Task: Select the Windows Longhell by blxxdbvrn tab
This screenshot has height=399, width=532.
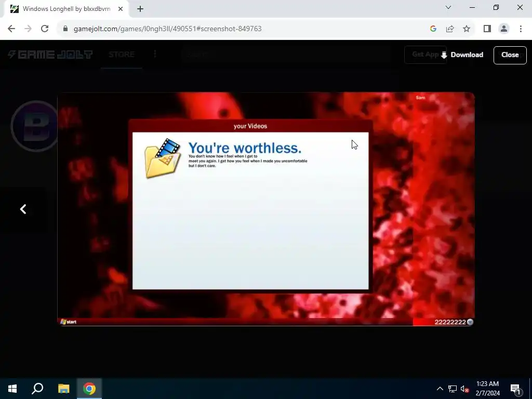Action: [66, 9]
